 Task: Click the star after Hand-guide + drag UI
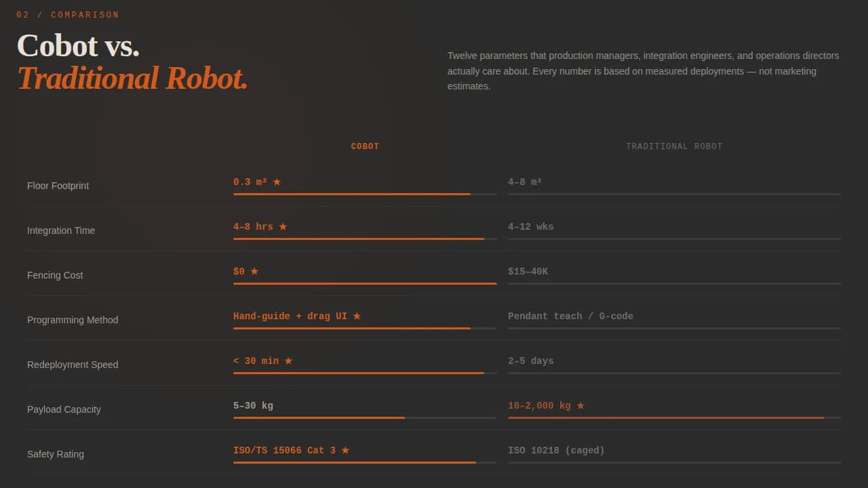358,315
